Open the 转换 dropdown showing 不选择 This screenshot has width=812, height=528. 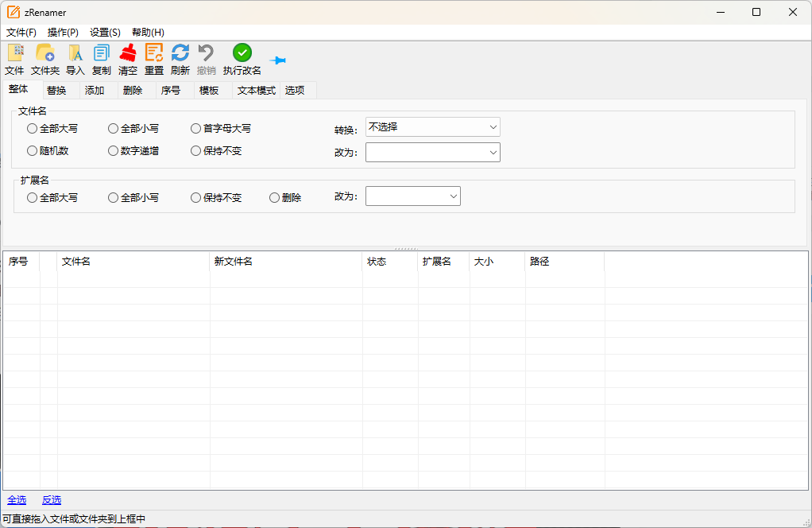point(432,127)
